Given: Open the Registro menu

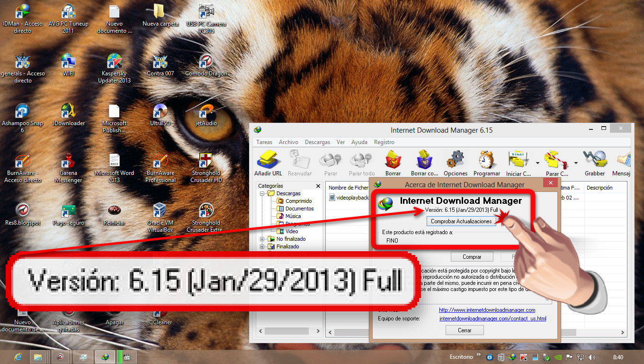Looking at the screenshot, I should [384, 142].
